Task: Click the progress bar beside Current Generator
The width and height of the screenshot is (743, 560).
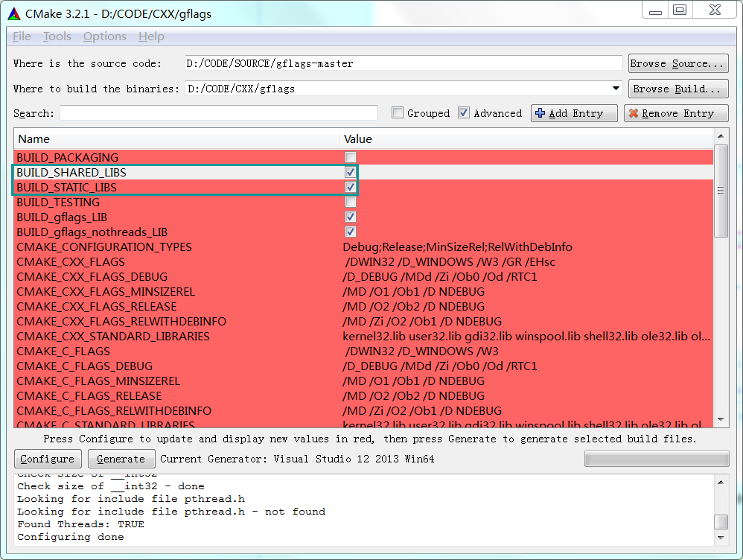Action: tap(657, 459)
